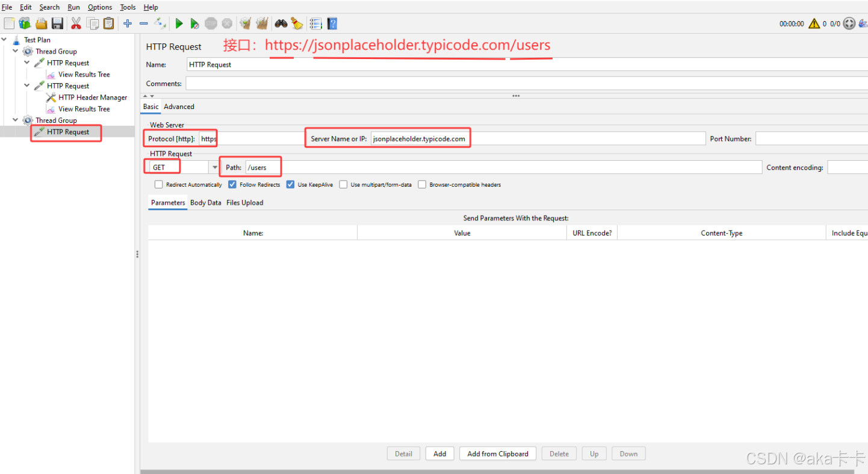
Task: Open Search with the binoculars icon
Action: coord(281,23)
